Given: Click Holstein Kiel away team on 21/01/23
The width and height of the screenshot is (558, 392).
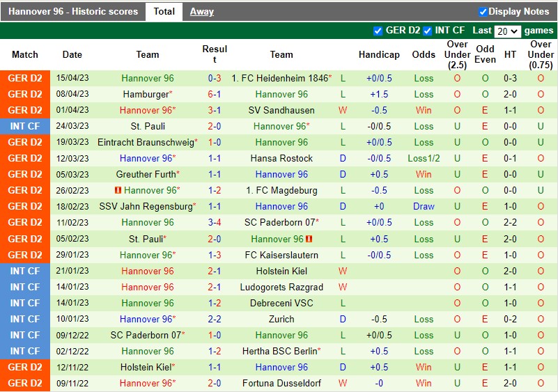Looking at the screenshot, I should (281, 271).
